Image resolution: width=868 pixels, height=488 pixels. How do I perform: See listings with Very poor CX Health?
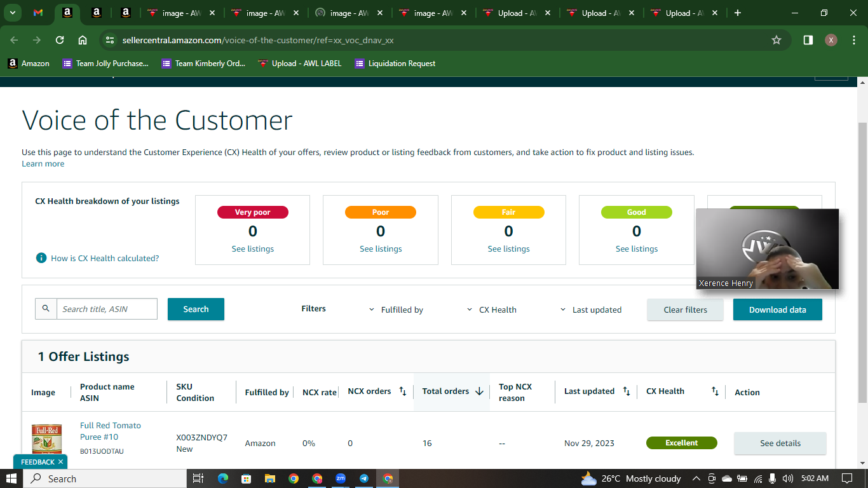point(253,249)
